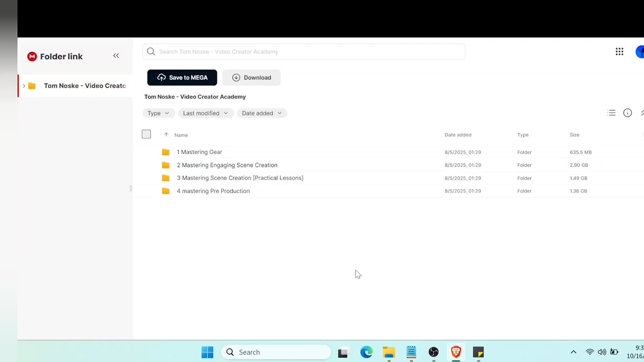Click the battery status icon
This screenshot has width=644, height=362.
(614, 352)
